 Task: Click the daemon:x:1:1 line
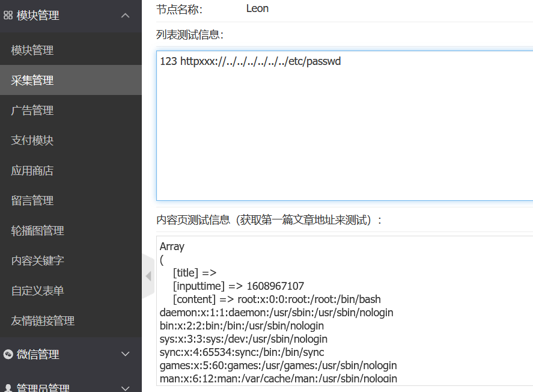coord(276,313)
